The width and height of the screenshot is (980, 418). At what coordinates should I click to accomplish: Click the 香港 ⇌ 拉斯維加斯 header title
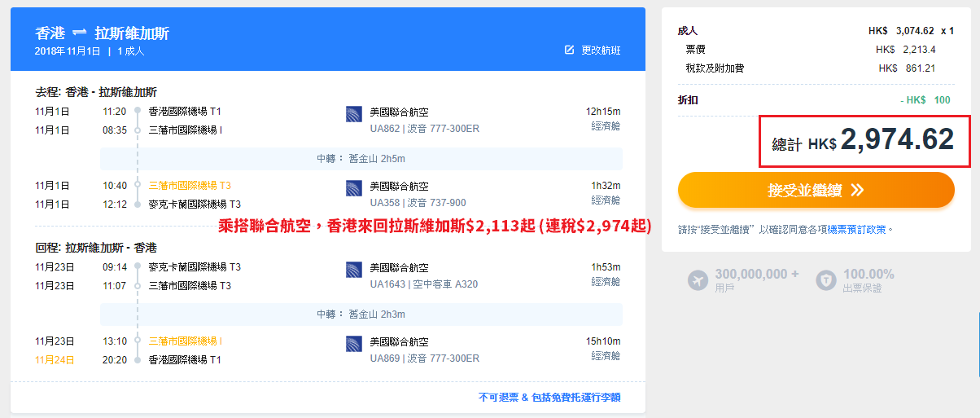[102, 33]
